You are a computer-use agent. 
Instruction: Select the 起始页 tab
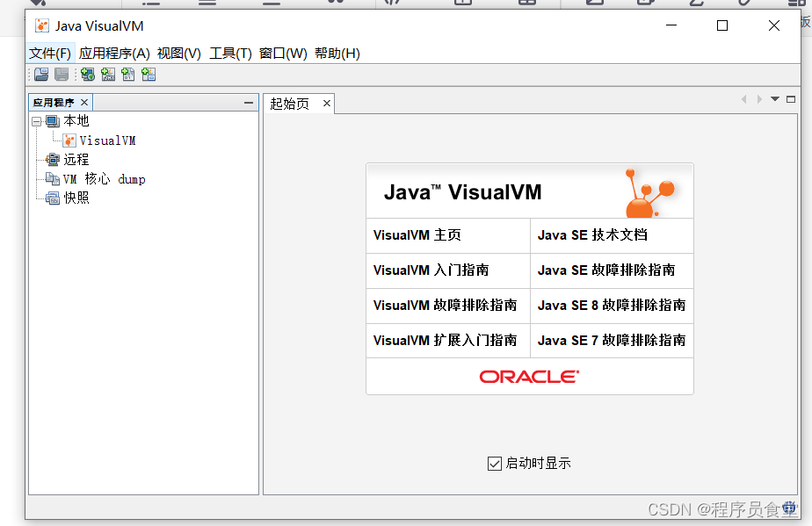pos(289,104)
